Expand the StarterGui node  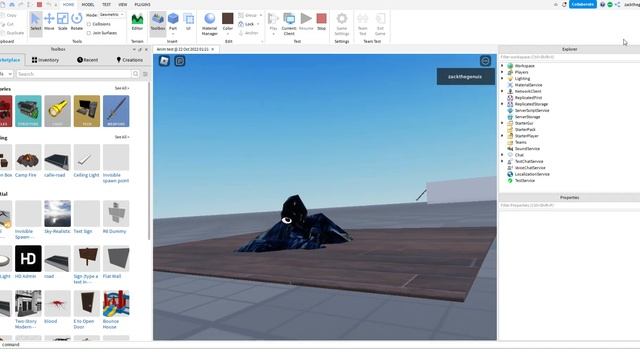click(502, 123)
